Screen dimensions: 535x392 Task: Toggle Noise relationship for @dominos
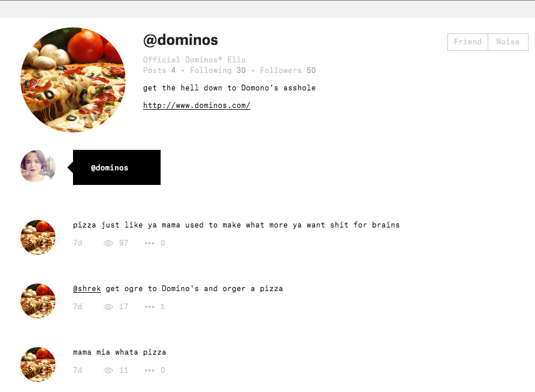coord(508,42)
